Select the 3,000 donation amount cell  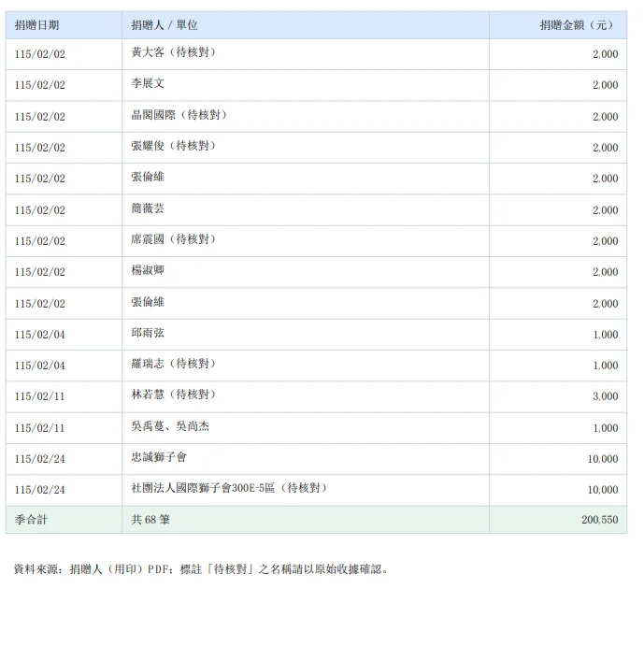558,396
